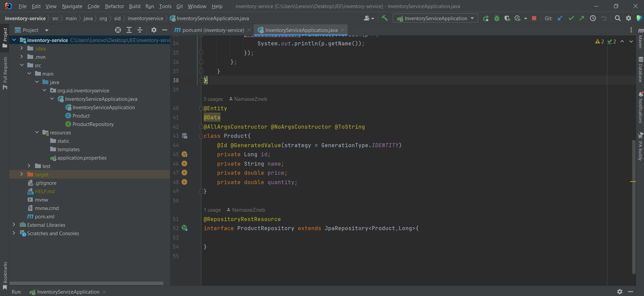Hide the Project tool window

coord(164,30)
